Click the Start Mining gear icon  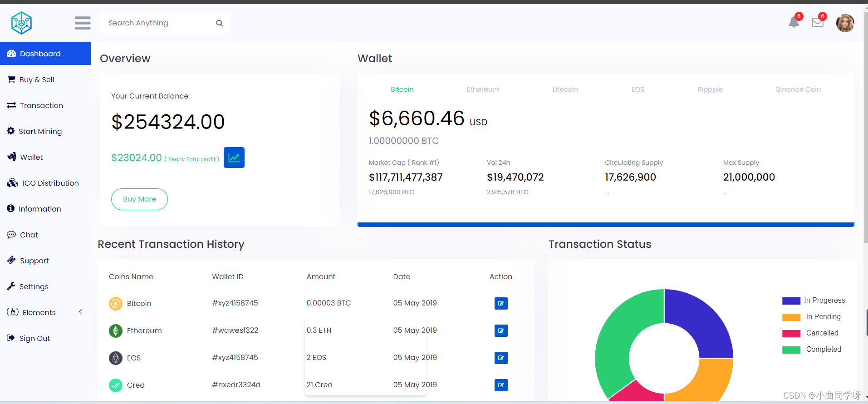11,131
